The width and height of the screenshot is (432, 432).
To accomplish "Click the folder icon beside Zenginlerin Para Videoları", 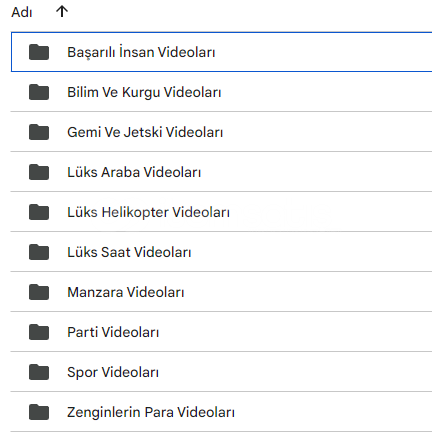I will (39, 412).
